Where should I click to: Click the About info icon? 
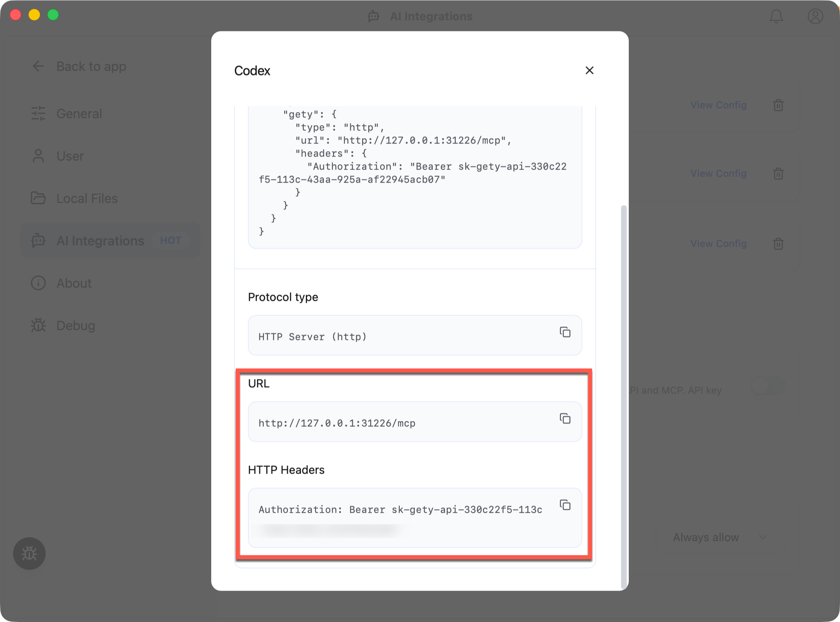(x=38, y=283)
